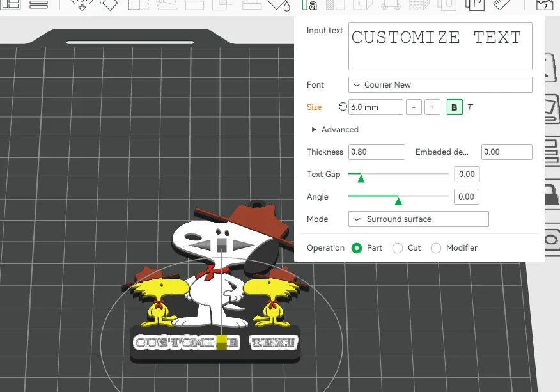The height and width of the screenshot is (392, 560).
Task: Select the Rotate gizmo in top toolbar
Action: click(109, 4)
